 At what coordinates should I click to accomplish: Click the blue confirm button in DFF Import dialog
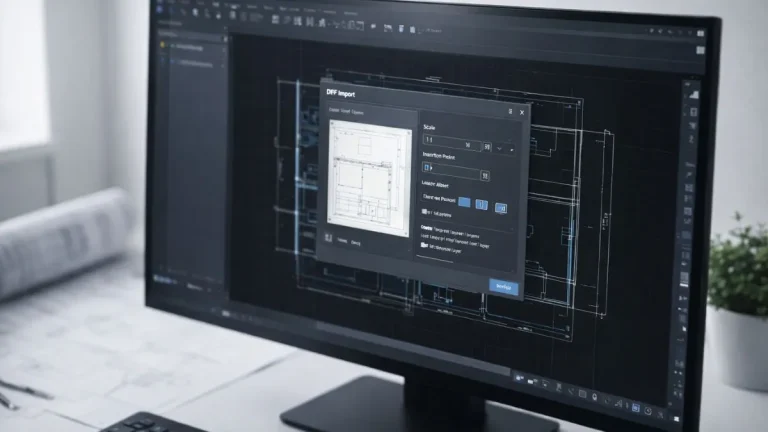click(504, 287)
